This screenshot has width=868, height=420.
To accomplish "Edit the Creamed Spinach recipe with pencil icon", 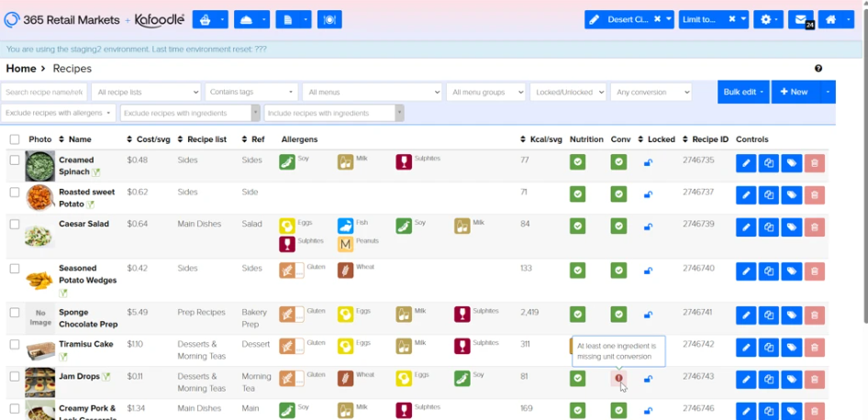I will pos(745,162).
